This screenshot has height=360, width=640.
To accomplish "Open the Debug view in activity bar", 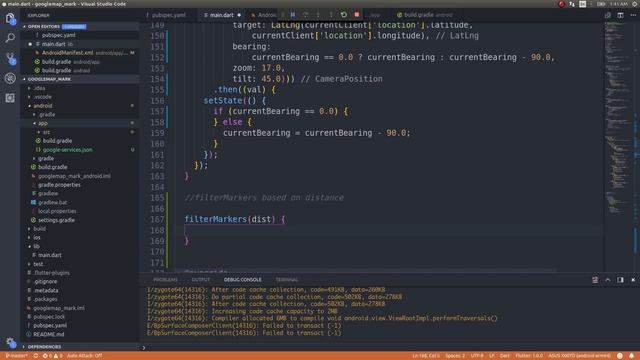I will pyautogui.click(x=10, y=78).
